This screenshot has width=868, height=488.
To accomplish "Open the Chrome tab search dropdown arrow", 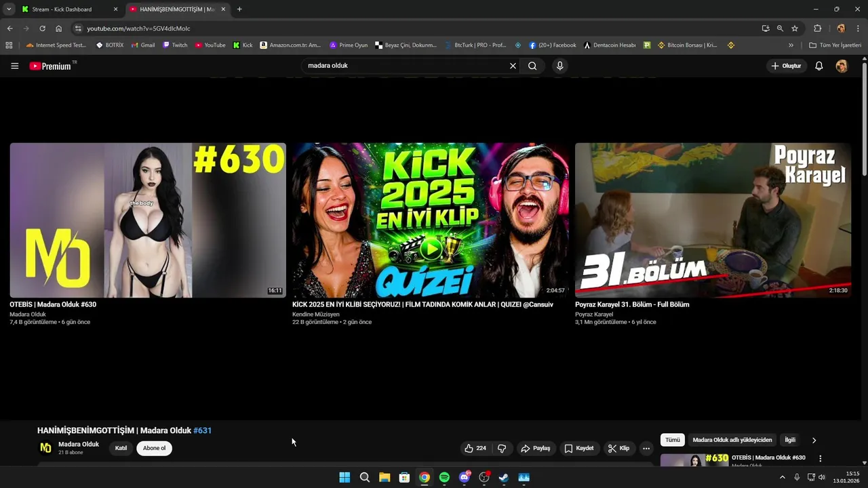I will [x=9, y=9].
